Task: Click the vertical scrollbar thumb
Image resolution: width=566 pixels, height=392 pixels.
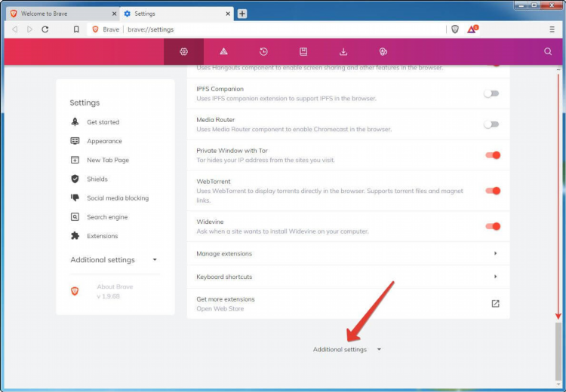Action: click(x=558, y=351)
